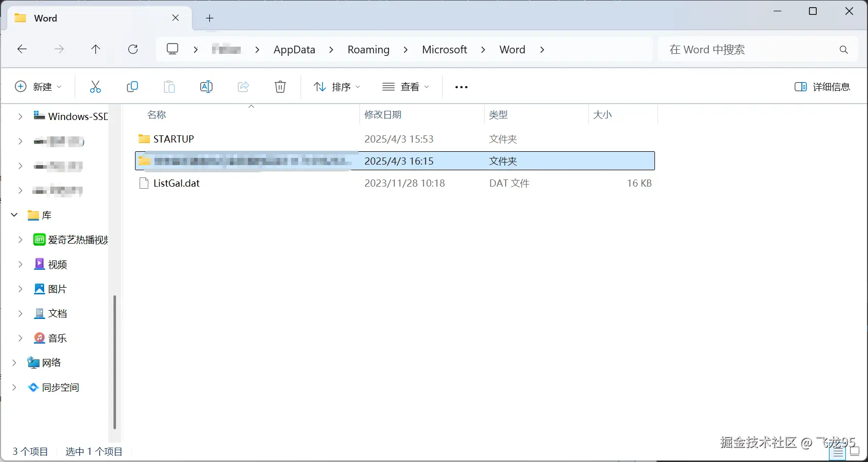Refresh the current folder
868x462 pixels.
(133, 49)
